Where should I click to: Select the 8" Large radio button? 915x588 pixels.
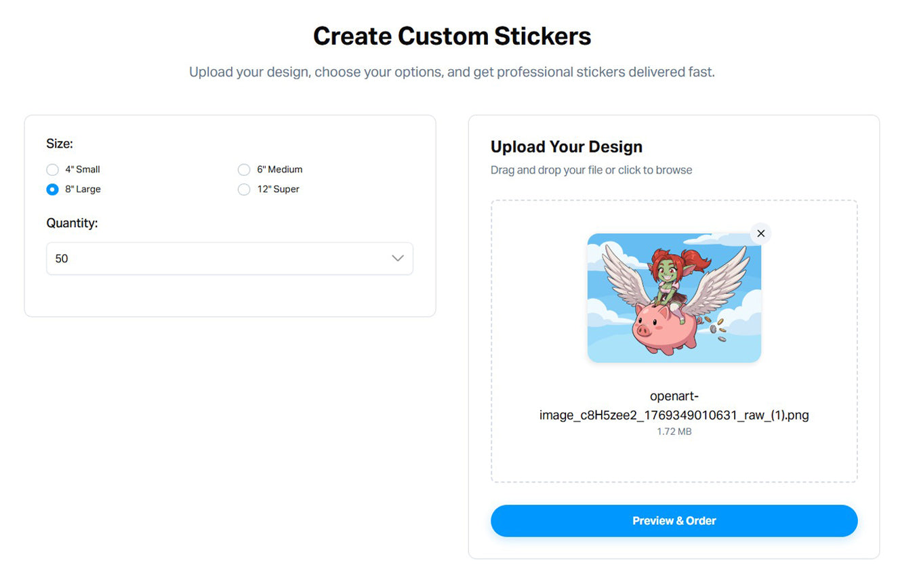tap(53, 190)
